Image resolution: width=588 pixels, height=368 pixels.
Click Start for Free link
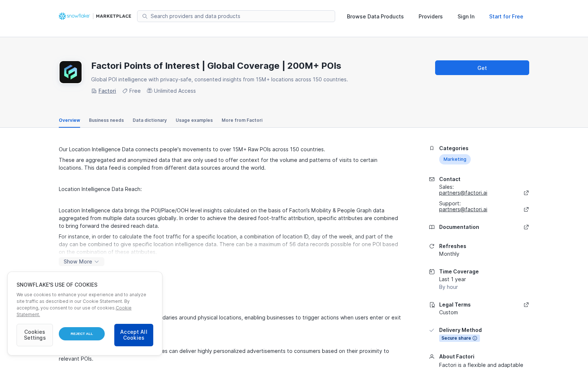(506, 17)
